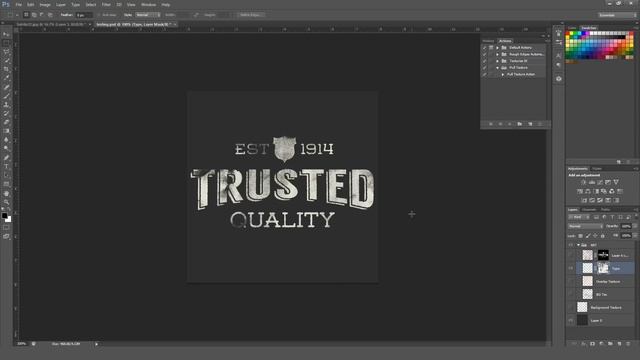The width and height of the screenshot is (640, 360).
Task: Open the Image menu
Action: coord(45,4)
